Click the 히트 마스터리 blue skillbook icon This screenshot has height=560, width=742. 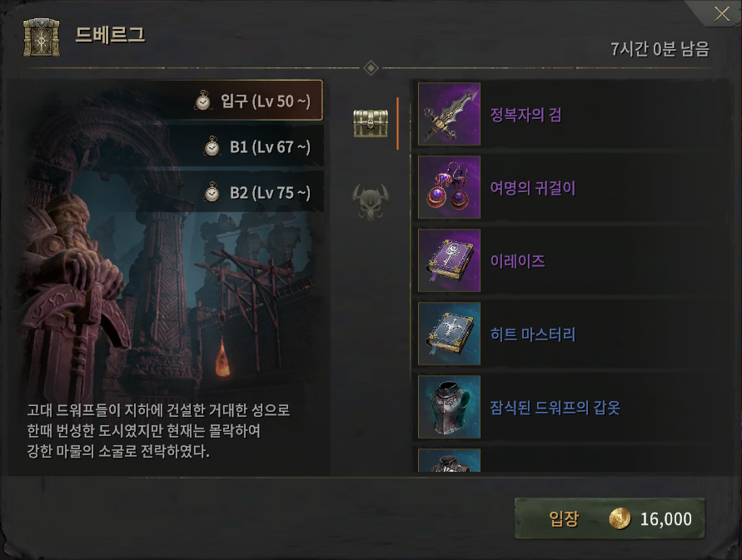449,334
